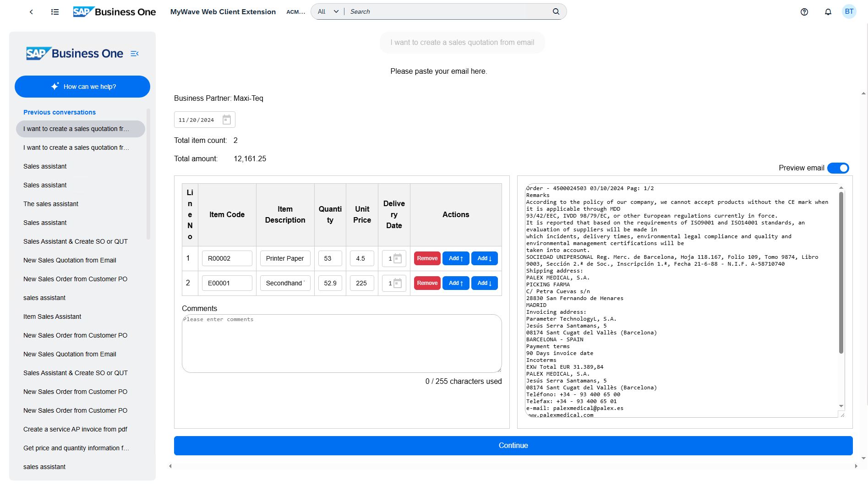Click the Comments text area
868x486 pixels.
[341, 344]
